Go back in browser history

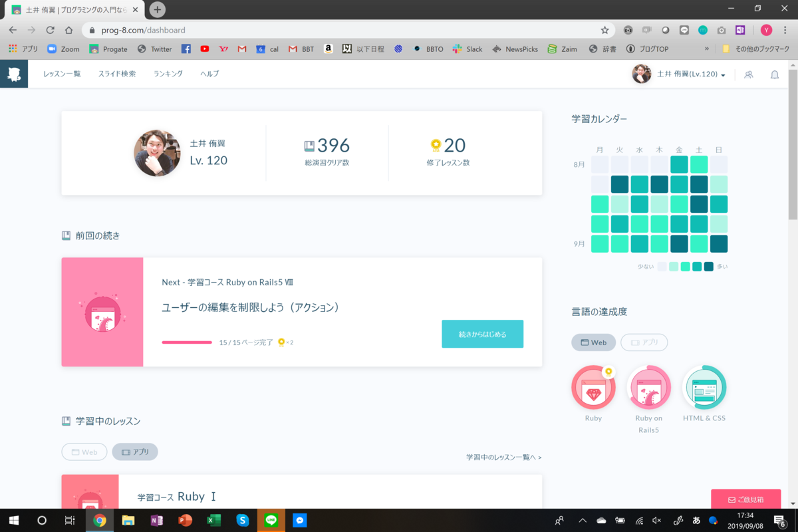click(13, 30)
